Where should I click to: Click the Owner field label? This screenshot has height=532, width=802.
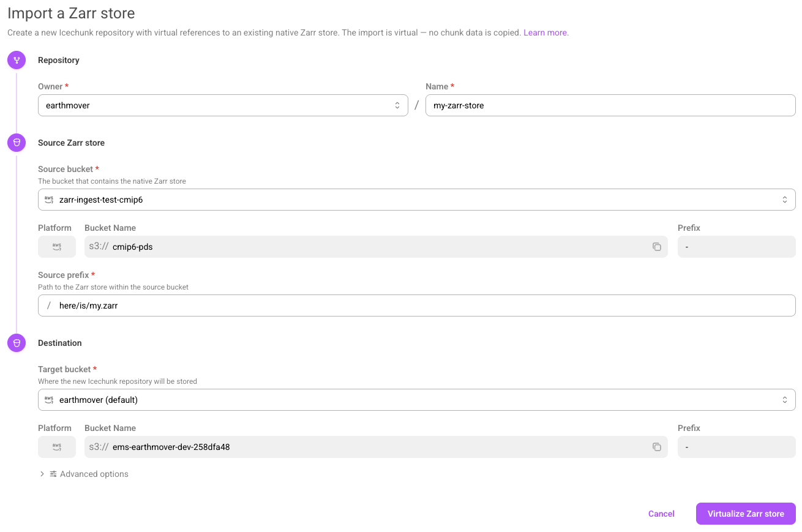click(51, 86)
